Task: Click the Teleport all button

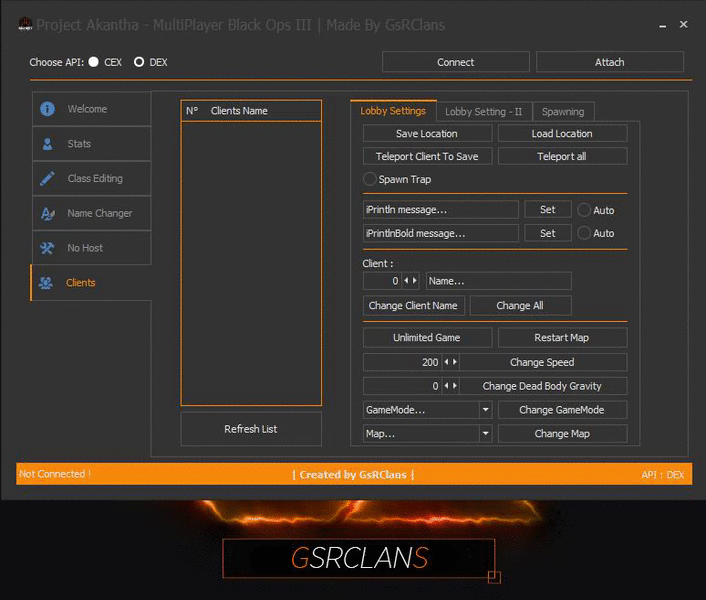Action: [562, 156]
